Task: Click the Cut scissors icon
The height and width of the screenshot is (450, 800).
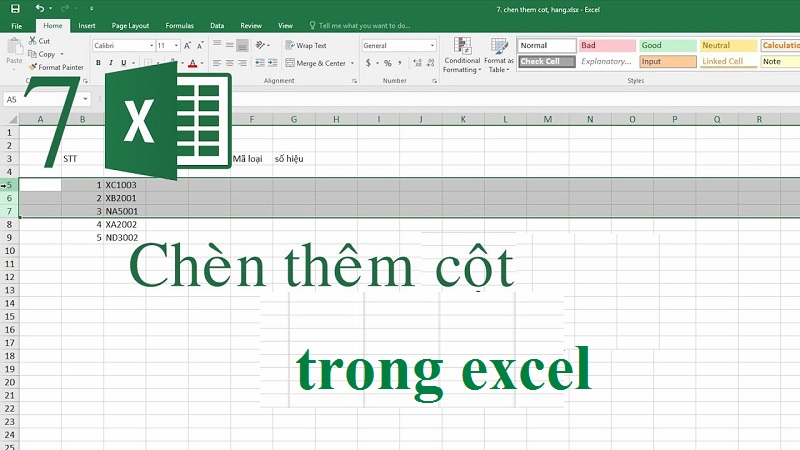Action: [x=33, y=41]
